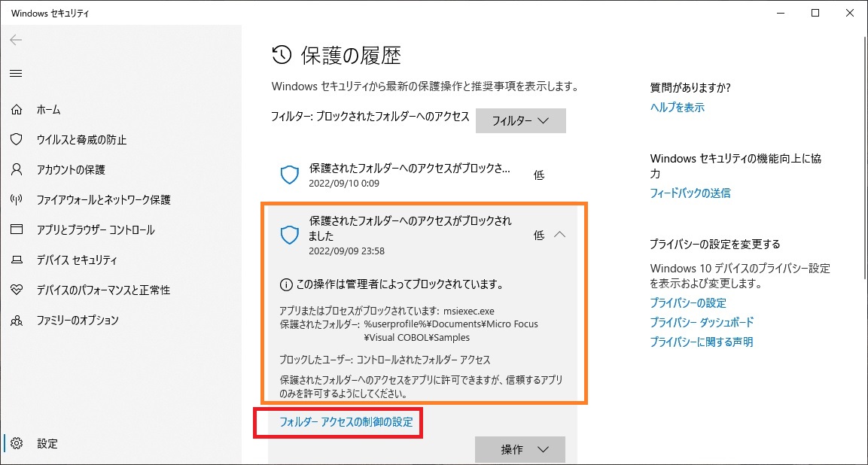Click the laptop icon for デバイス セキュリティ
This screenshot has height=465, width=868.
(17, 260)
